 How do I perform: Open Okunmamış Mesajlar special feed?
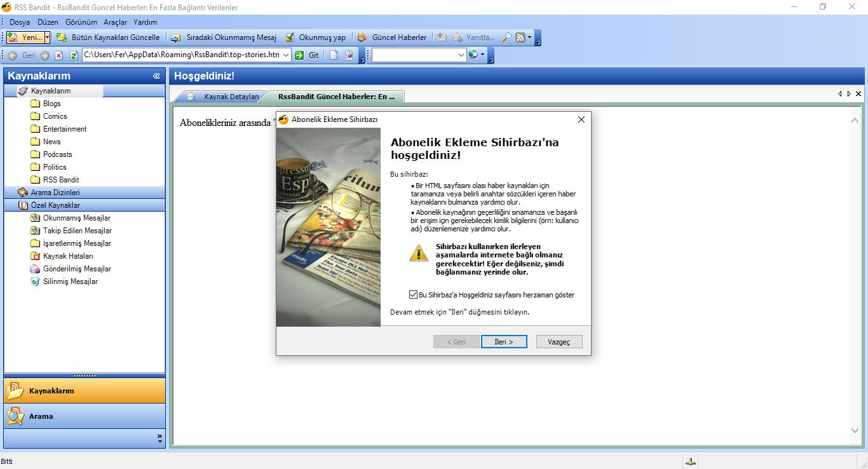[76, 218]
